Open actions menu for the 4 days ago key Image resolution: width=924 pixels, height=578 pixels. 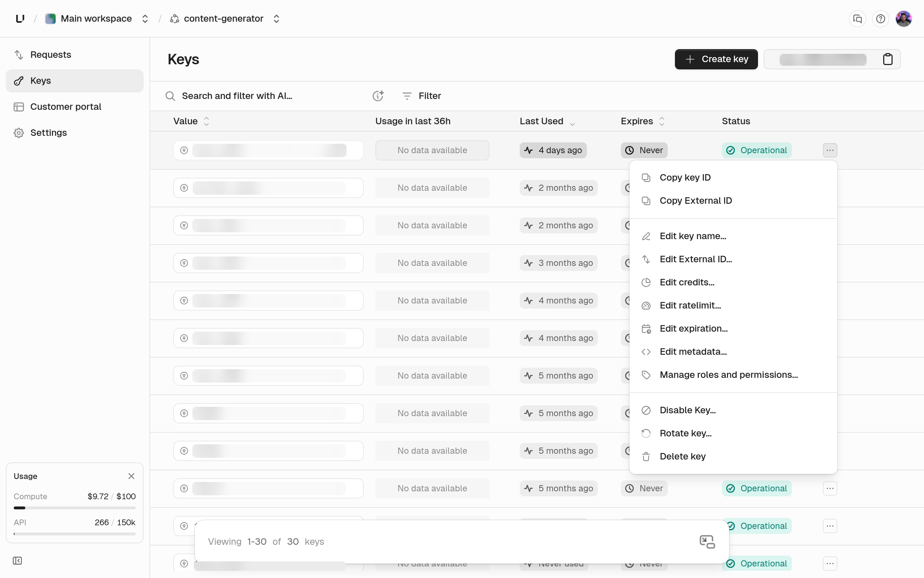[830, 150]
